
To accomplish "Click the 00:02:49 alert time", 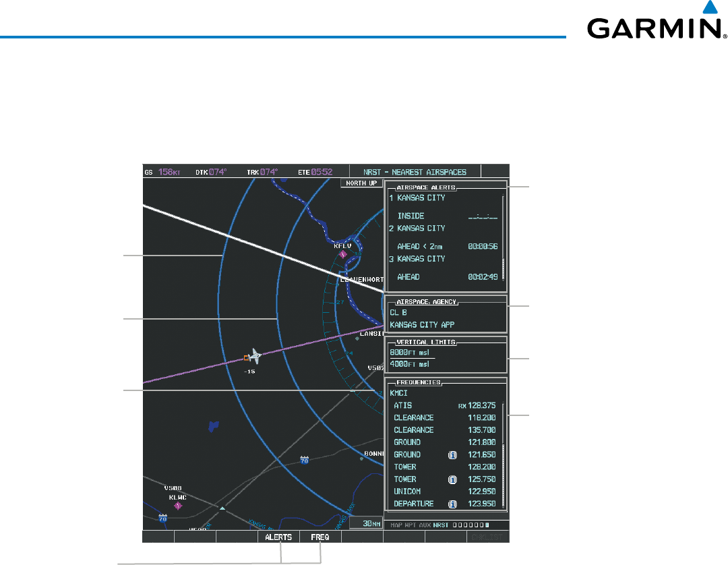I will tap(483, 277).
